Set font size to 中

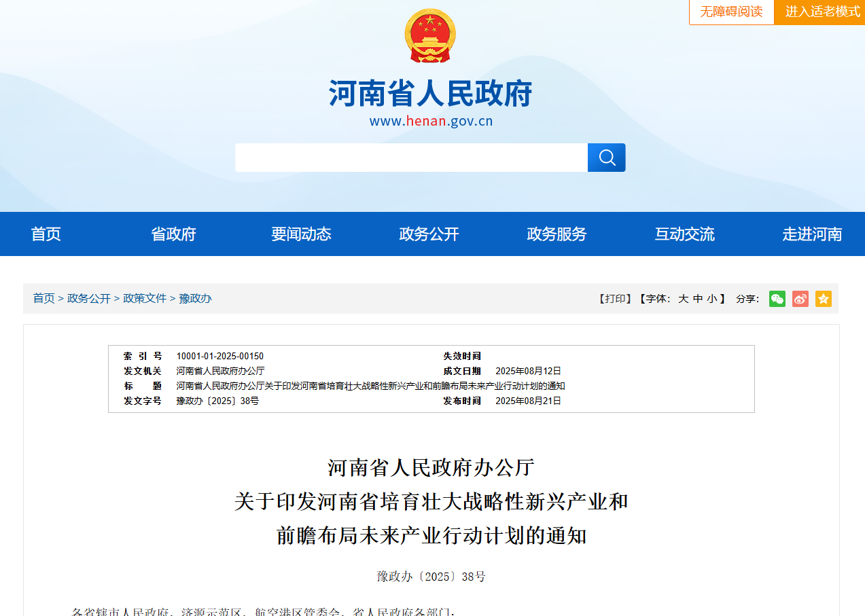(x=698, y=299)
